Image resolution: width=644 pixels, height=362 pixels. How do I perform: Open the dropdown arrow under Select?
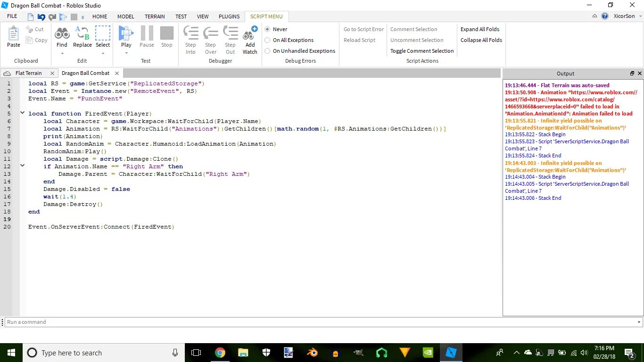103,53
